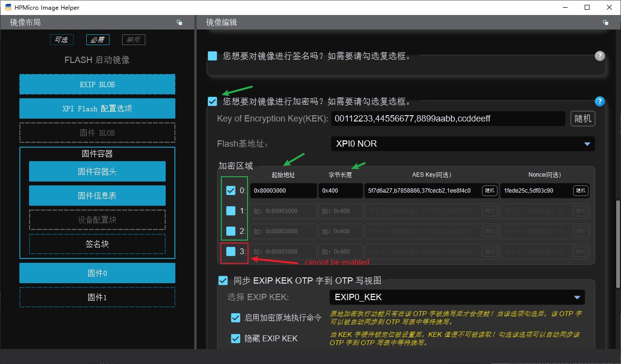Select the 设备配置块 block
The height and width of the screenshot is (364, 621).
tap(97, 220)
